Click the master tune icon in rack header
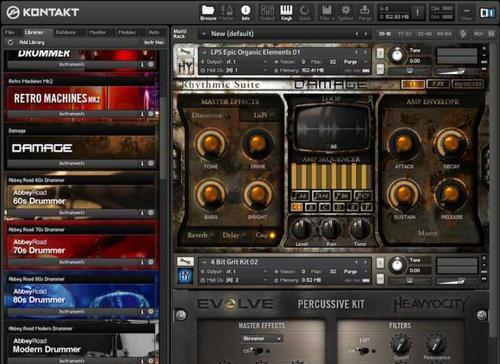 463,33
